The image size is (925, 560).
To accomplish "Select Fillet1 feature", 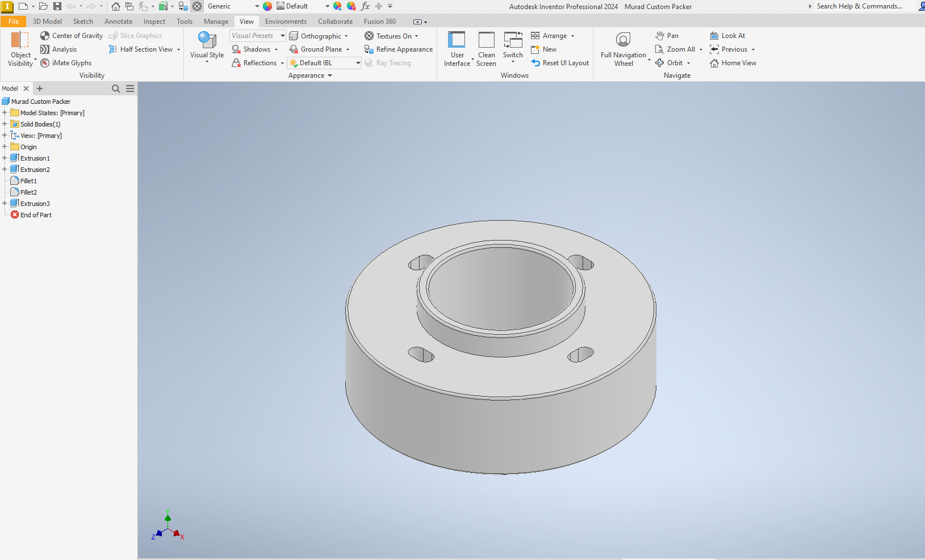I will point(28,181).
